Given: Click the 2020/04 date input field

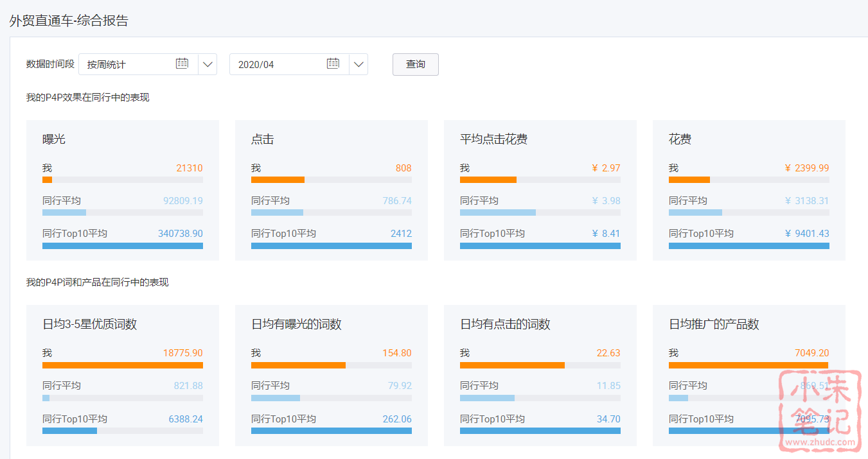Looking at the screenshot, I should [276, 64].
